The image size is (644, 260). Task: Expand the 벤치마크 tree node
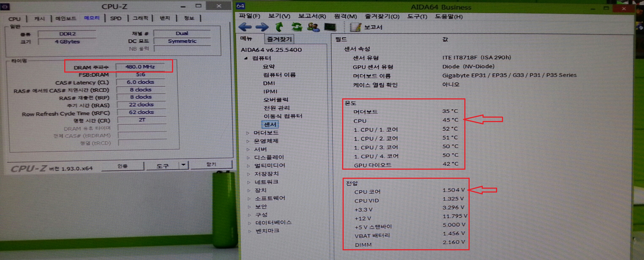[x=250, y=231]
